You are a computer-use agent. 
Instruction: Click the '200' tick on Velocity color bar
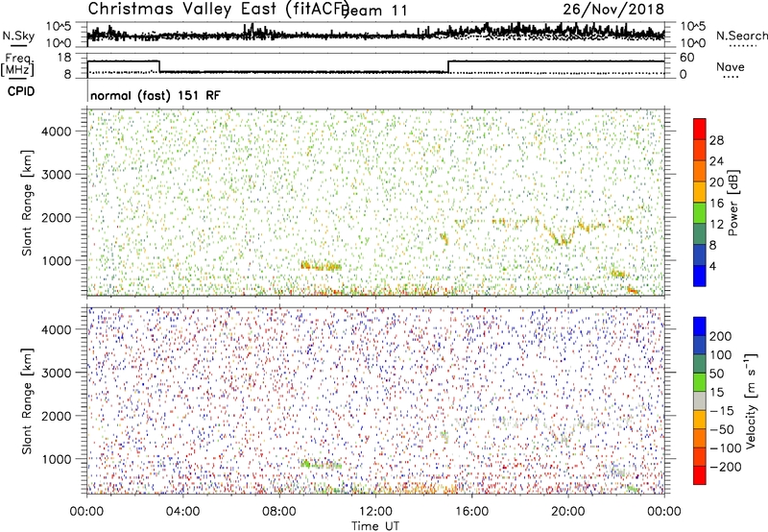(x=721, y=336)
